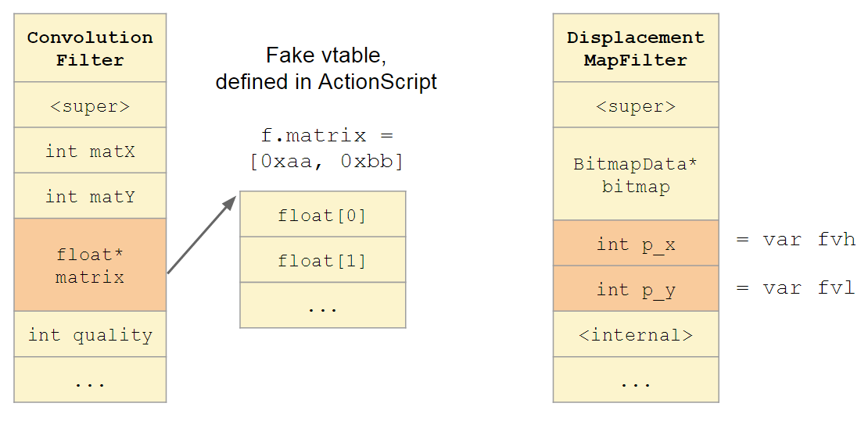
Task: Select the orange int p_x cell
Action: 635,244
